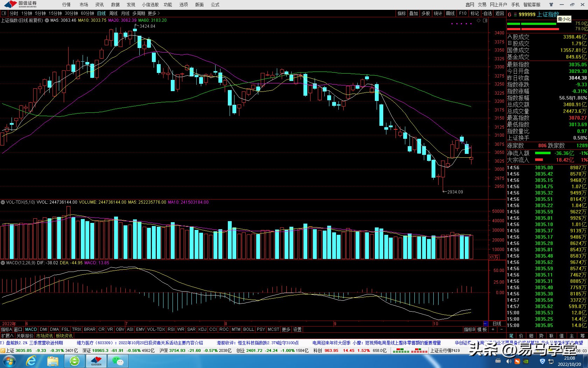Viewport: 588px width, 368px height.
Task: Expand 更多 periods chevron
Action: click(159, 13)
